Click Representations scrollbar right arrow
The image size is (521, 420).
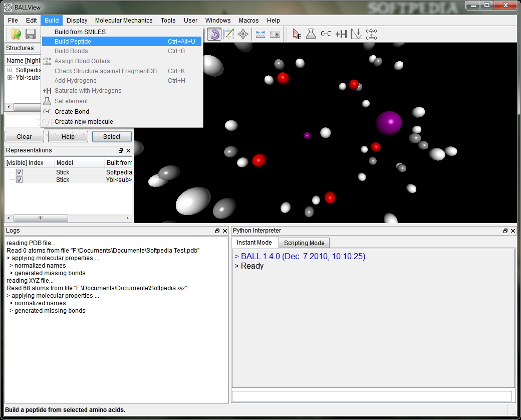point(128,218)
